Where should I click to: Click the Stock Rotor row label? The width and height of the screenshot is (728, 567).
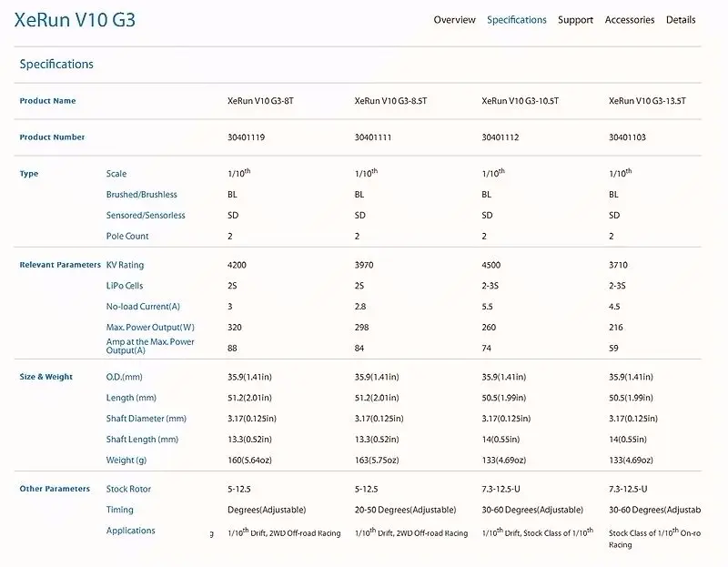coord(128,489)
